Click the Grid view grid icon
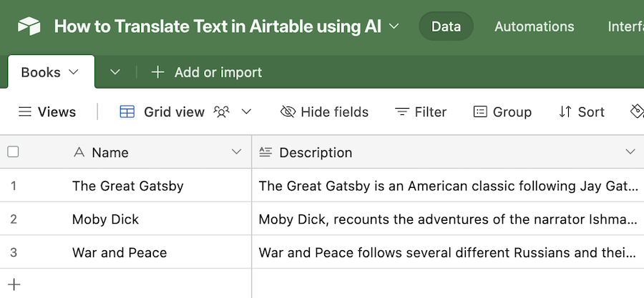 (127, 112)
